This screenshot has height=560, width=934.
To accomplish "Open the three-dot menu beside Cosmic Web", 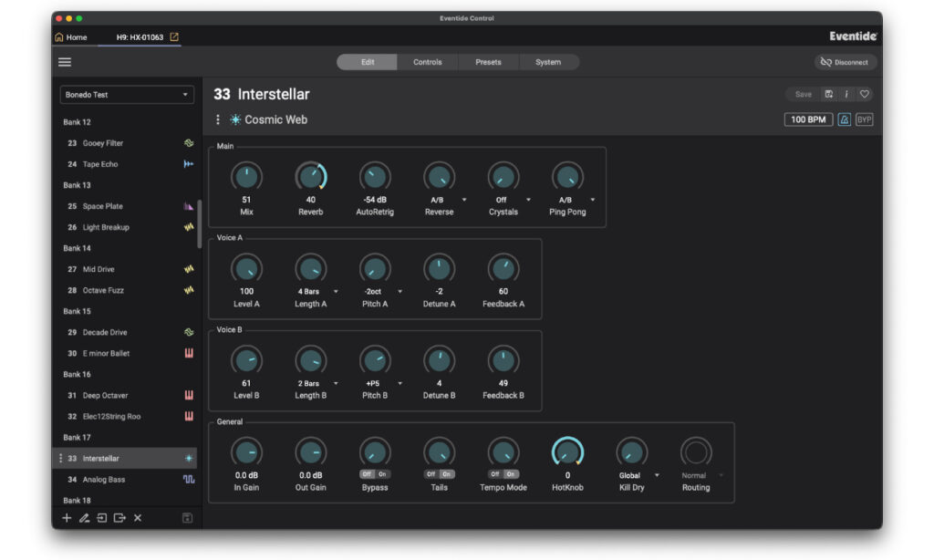I will pyautogui.click(x=218, y=119).
